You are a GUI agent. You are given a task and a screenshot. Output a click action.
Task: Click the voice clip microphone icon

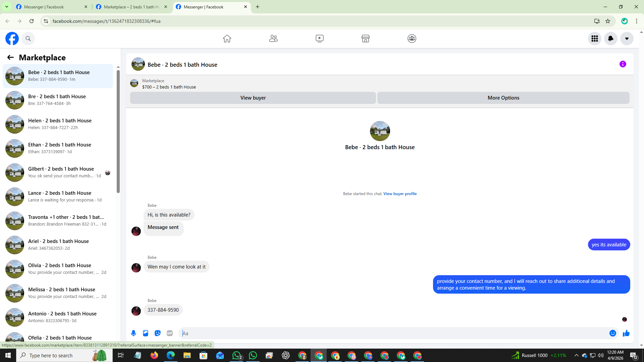point(133,333)
